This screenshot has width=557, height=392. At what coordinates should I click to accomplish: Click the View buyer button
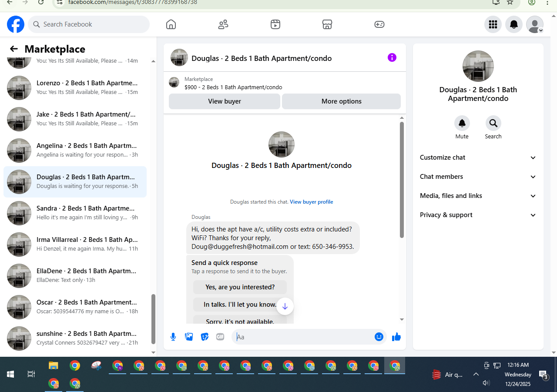tap(225, 101)
